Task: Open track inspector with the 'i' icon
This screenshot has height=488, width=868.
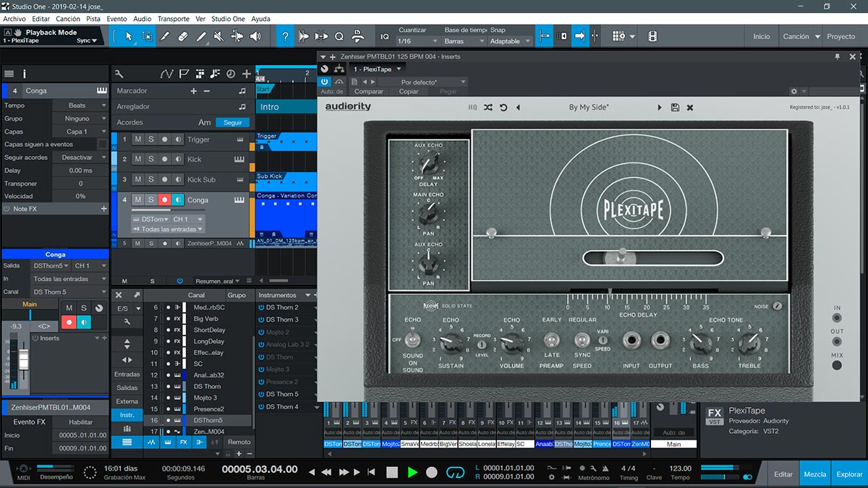Action: 25,74
